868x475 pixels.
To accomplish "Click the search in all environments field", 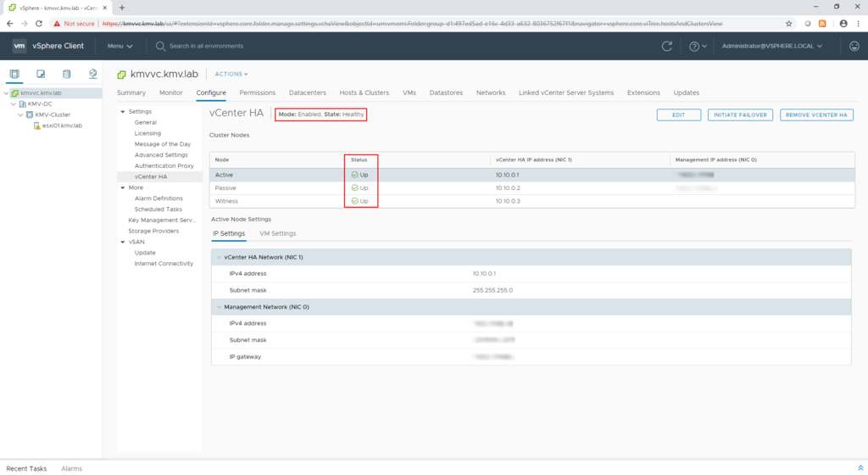I will click(x=206, y=46).
